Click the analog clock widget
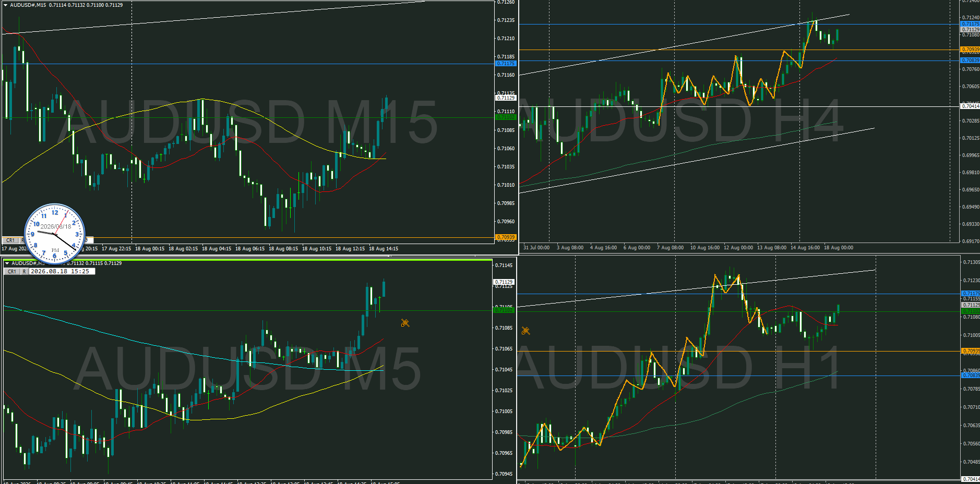Viewport: 980px width, 484px height. click(55, 234)
